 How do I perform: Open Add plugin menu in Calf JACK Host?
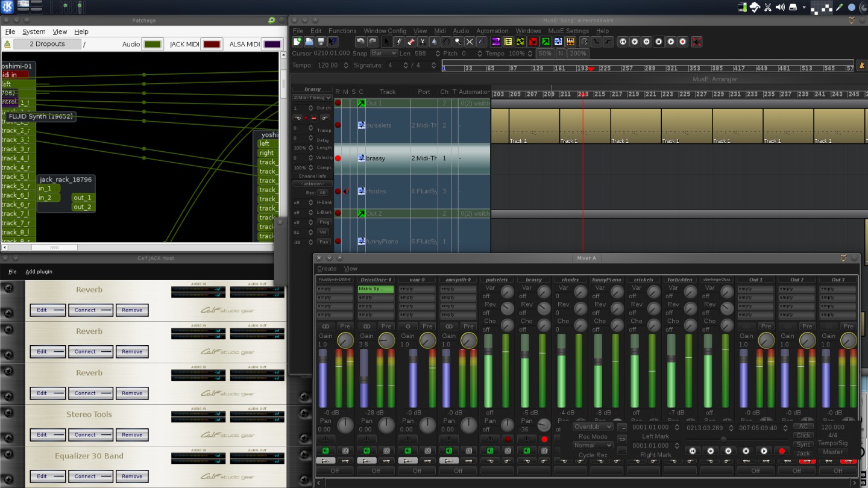click(39, 272)
